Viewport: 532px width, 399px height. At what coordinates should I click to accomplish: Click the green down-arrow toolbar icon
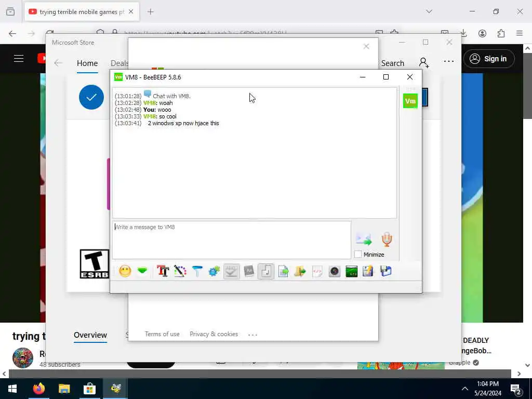pyautogui.click(x=142, y=271)
